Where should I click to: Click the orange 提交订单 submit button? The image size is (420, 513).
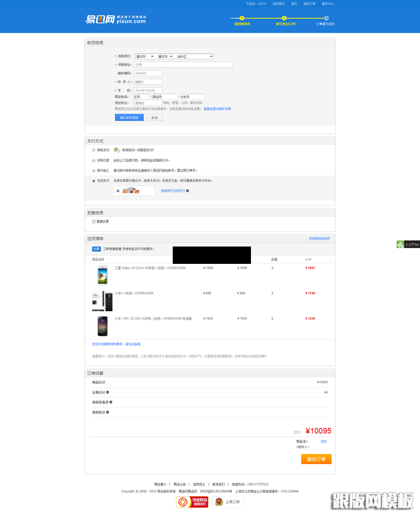(316, 459)
